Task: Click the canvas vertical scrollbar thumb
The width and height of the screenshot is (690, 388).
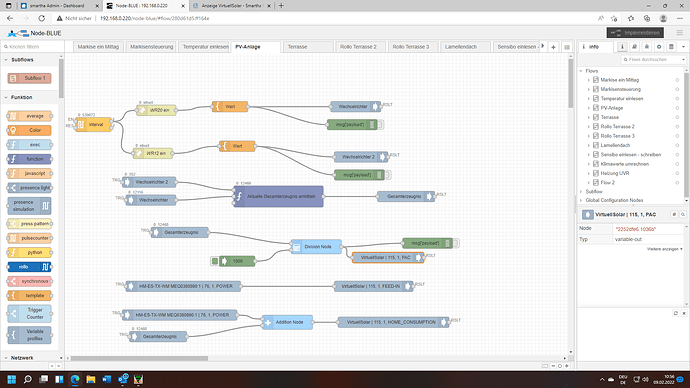Action: (571, 84)
